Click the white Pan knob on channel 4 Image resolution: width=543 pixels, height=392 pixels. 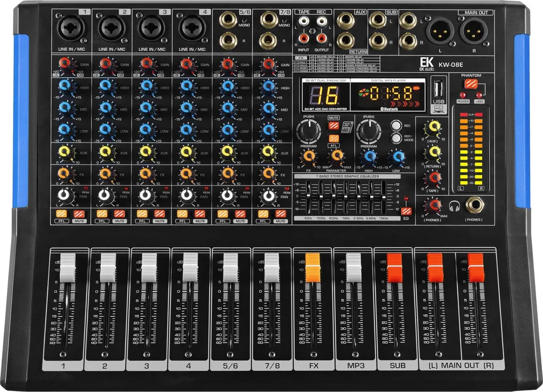pyautogui.click(x=187, y=196)
